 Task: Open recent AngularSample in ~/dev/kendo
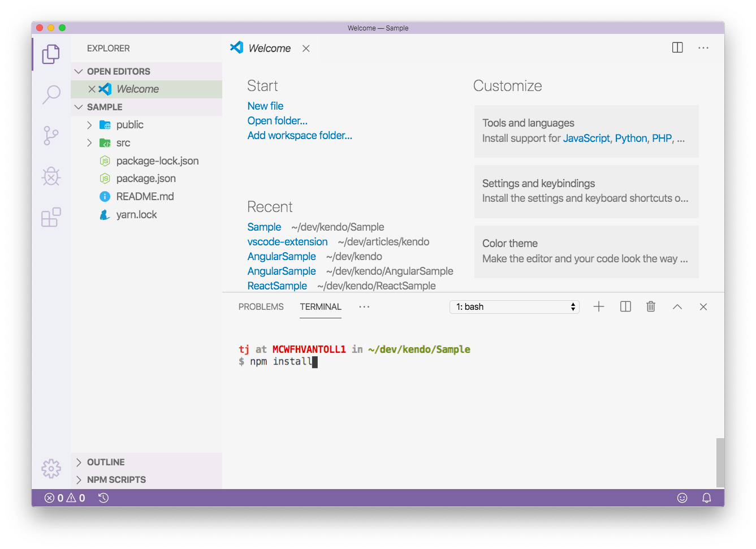[282, 257]
